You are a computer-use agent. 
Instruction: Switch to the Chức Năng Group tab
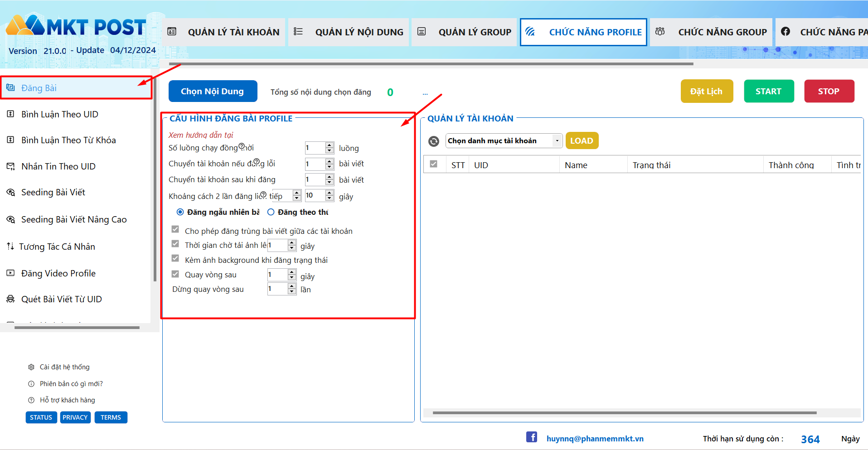point(711,32)
